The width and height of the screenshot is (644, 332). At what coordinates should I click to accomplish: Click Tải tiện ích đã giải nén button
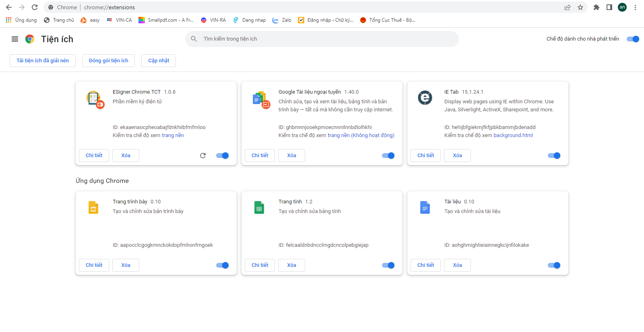tap(43, 61)
